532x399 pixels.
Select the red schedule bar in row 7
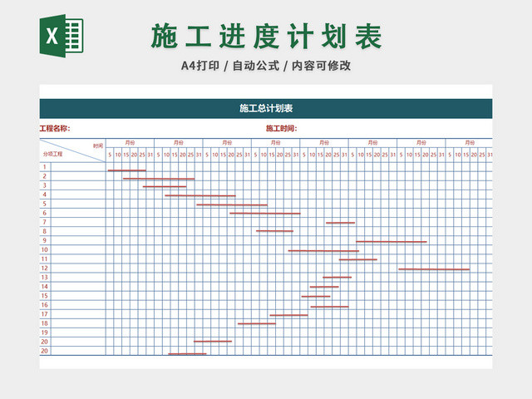pyautogui.click(x=341, y=223)
